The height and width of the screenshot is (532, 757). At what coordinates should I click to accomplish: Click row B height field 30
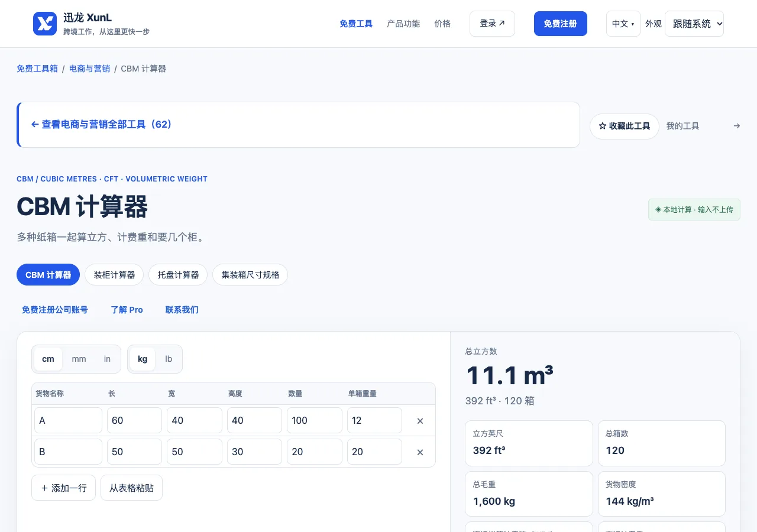[x=254, y=452]
